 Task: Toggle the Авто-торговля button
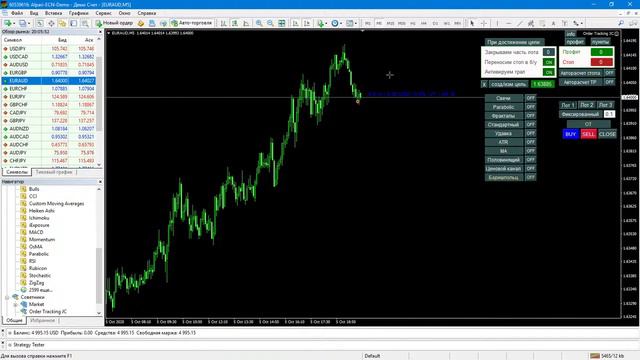(x=191, y=23)
